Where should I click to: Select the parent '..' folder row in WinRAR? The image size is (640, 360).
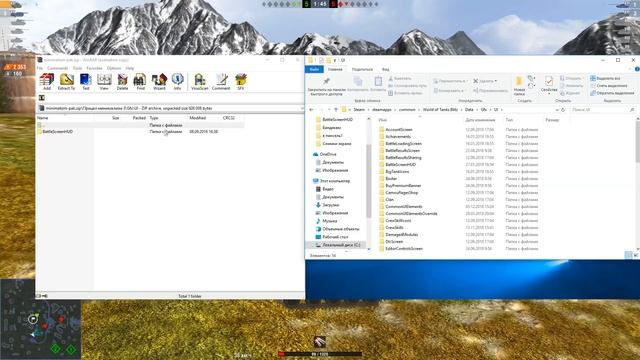tap(140, 125)
